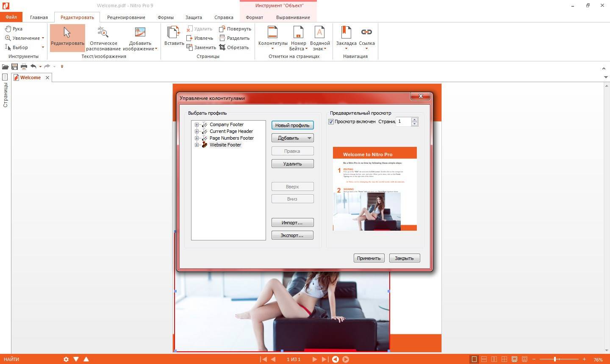Click the Новый профиль button
Viewport: 610px width, 364px height.
pyautogui.click(x=292, y=125)
